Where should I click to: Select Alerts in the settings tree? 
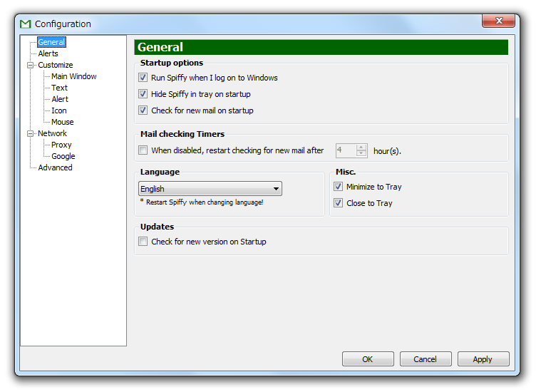(48, 53)
